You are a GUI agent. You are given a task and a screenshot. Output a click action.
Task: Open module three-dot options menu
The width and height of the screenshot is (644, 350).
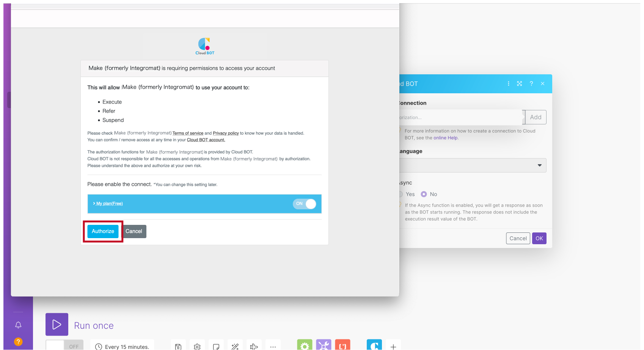(509, 84)
